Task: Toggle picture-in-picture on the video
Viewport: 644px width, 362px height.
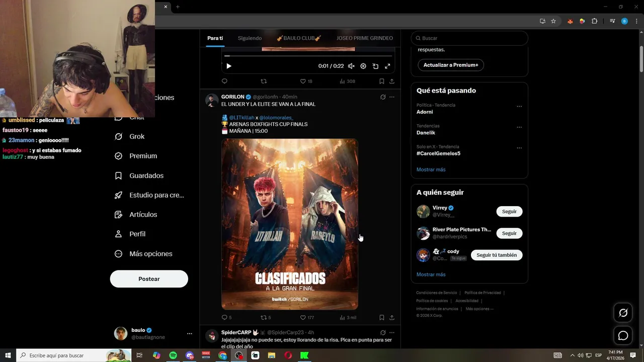Action: click(375, 66)
